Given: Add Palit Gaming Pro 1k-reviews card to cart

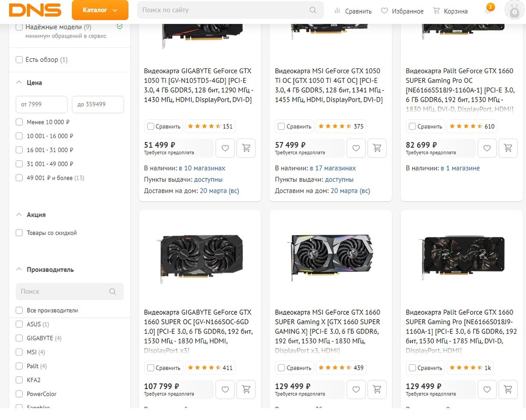Looking at the screenshot, I should (x=508, y=389).
